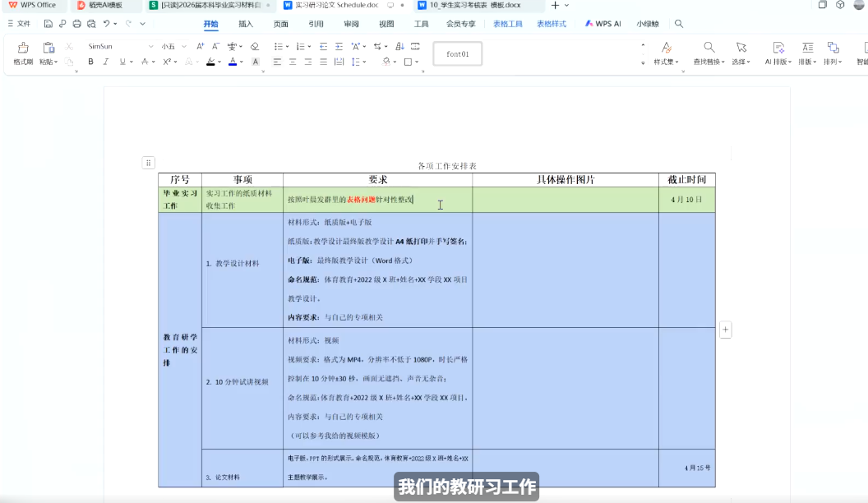Click the Format Painter (格式刷) icon

(23, 48)
